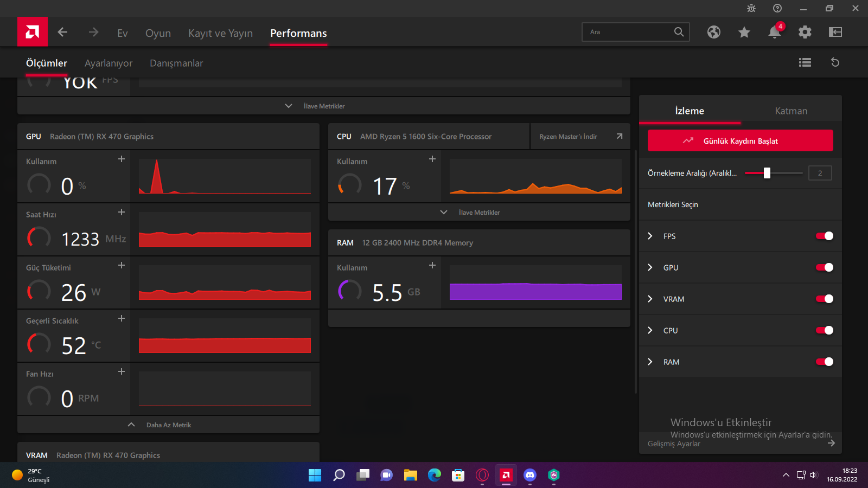Click plus icon on CPU Kullanım
868x488 pixels.
coord(432,159)
